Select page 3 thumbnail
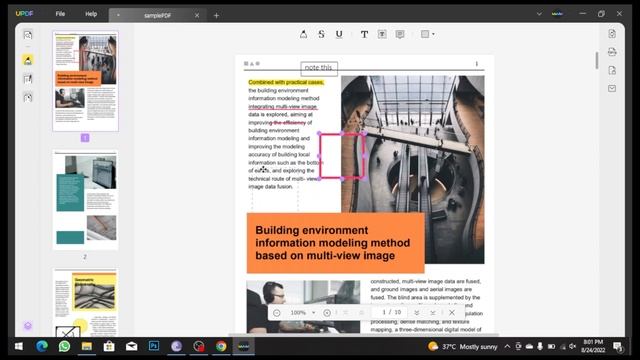Viewport: 640px width, 360px height. click(86, 303)
